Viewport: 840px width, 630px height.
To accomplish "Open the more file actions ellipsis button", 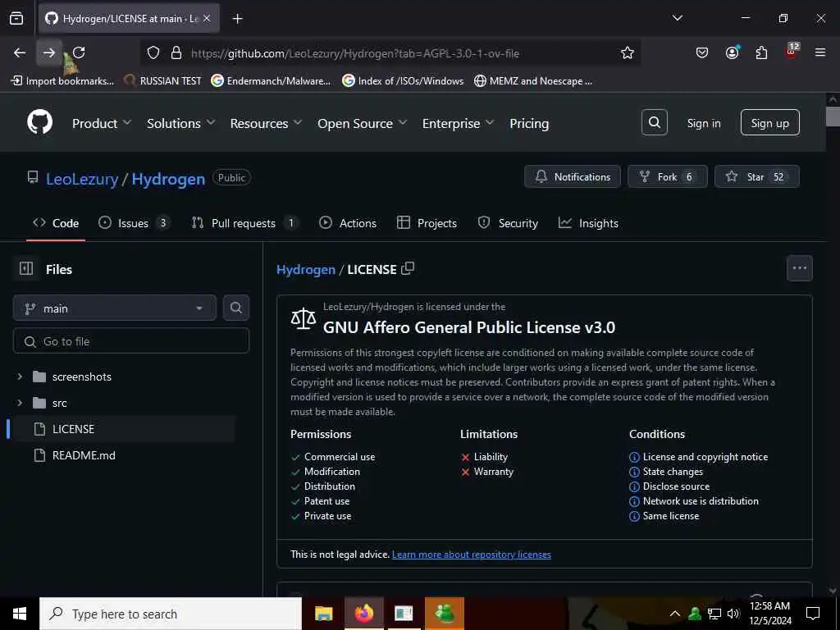I will (x=799, y=268).
